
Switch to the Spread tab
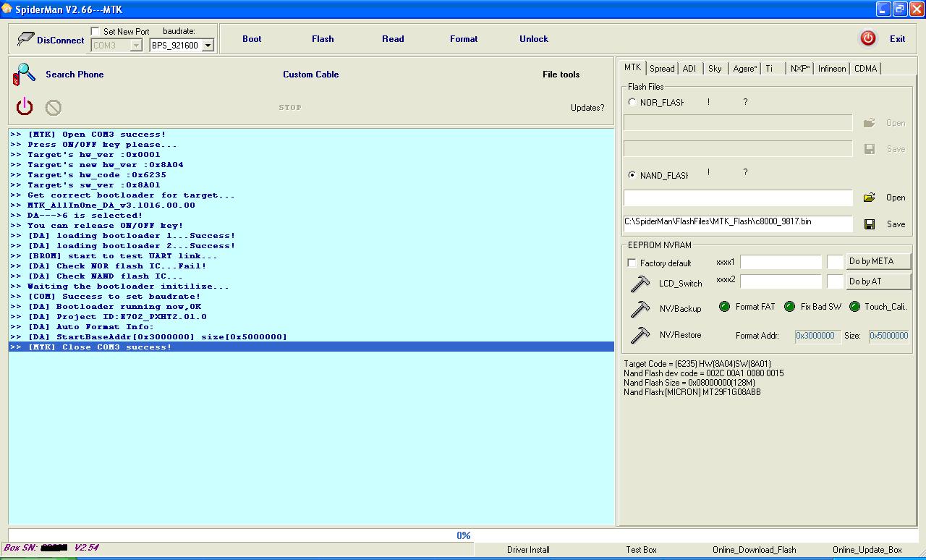(662, 69)
